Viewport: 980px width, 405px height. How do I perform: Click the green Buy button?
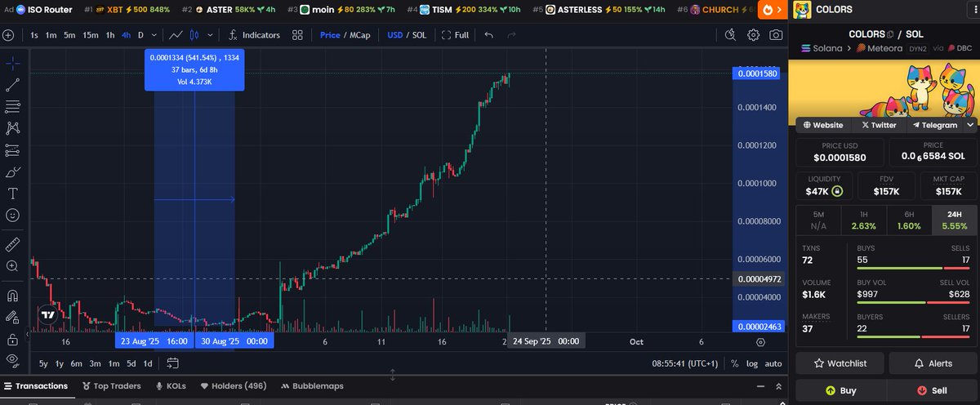coord(840,390)
